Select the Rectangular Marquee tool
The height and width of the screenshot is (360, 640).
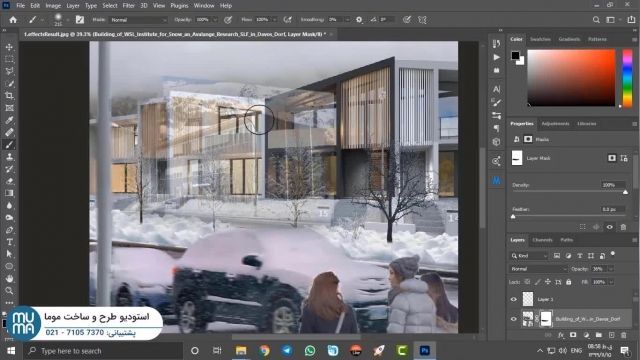coord(9,59)
